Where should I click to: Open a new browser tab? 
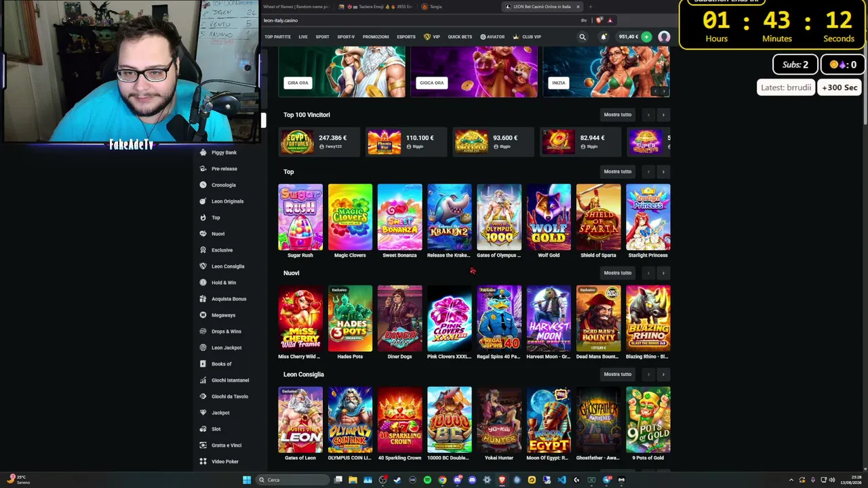coord(591,7)
